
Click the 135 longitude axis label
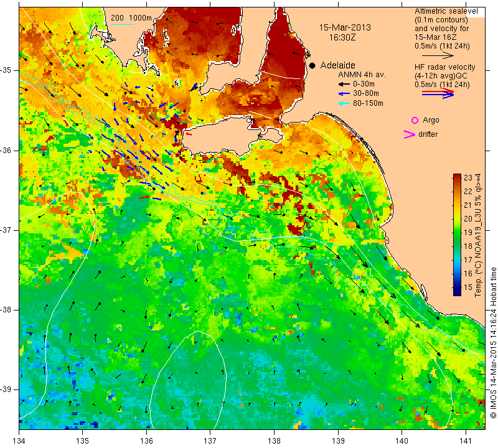pyautogui.click(x=83, y=441)
